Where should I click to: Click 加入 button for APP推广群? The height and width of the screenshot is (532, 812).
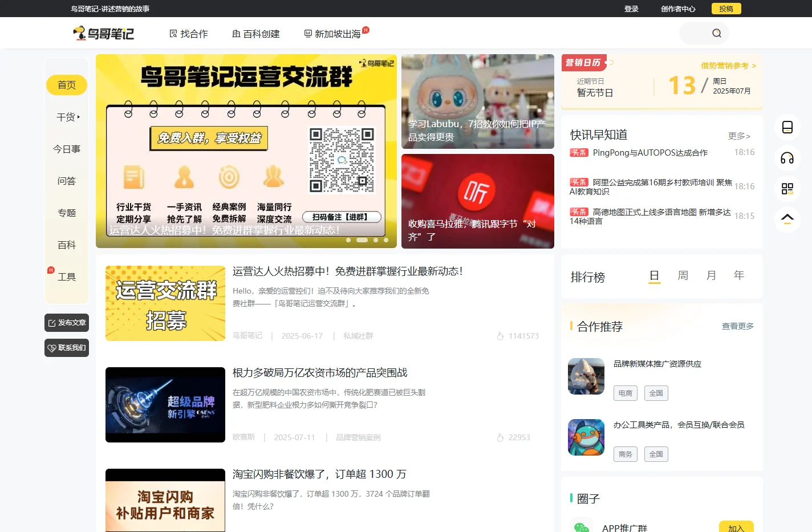click(736, 527)
